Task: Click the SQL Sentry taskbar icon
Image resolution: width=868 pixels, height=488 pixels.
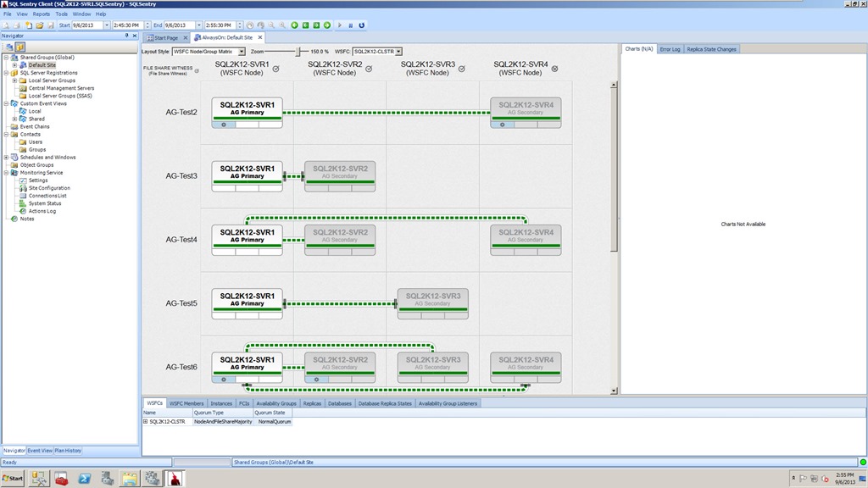Action: 175,479
